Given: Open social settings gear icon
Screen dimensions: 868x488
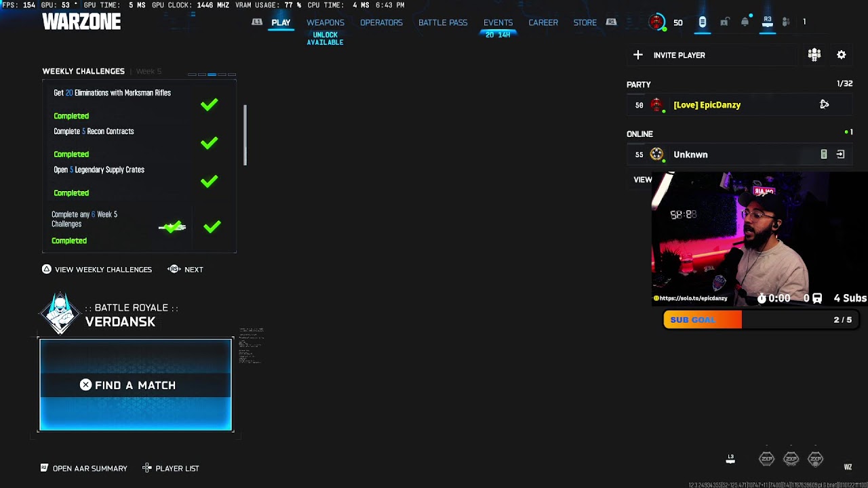Looking at the screenshot, I should [x=842, y=55].
